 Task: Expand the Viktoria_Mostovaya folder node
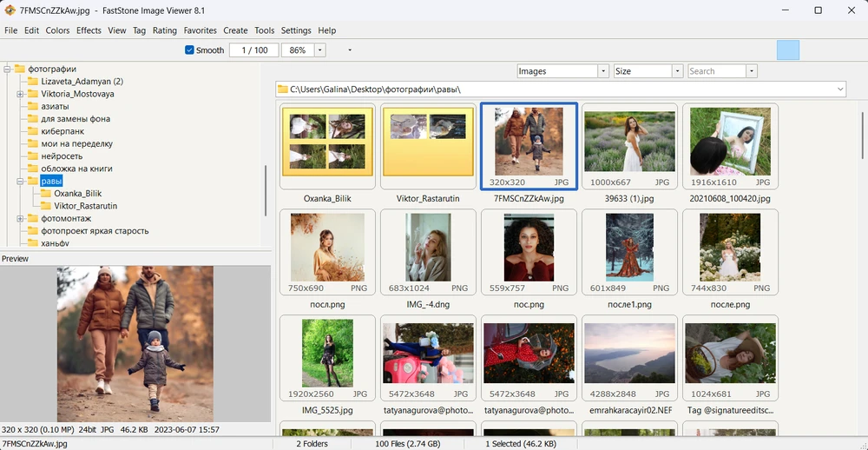[x=20, y=94]
